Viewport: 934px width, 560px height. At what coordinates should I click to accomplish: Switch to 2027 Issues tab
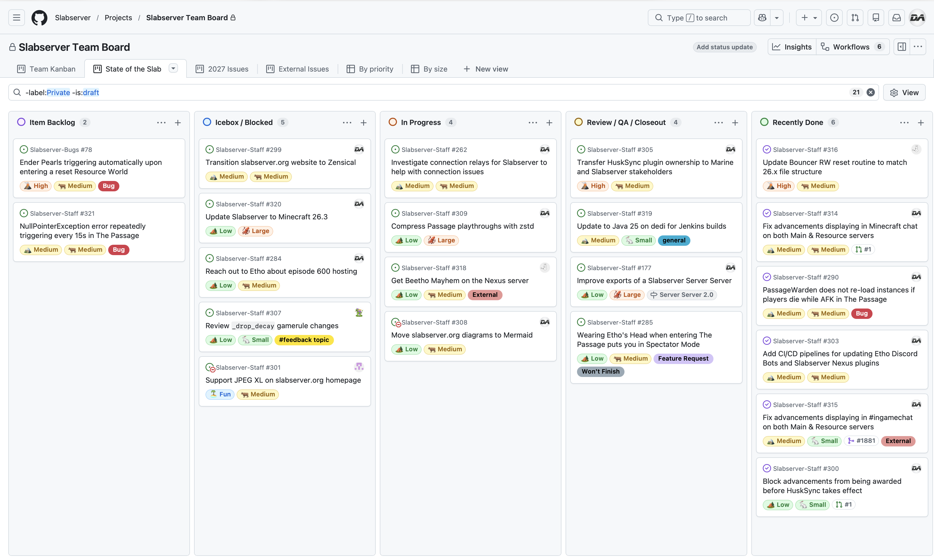coord(222,69)
